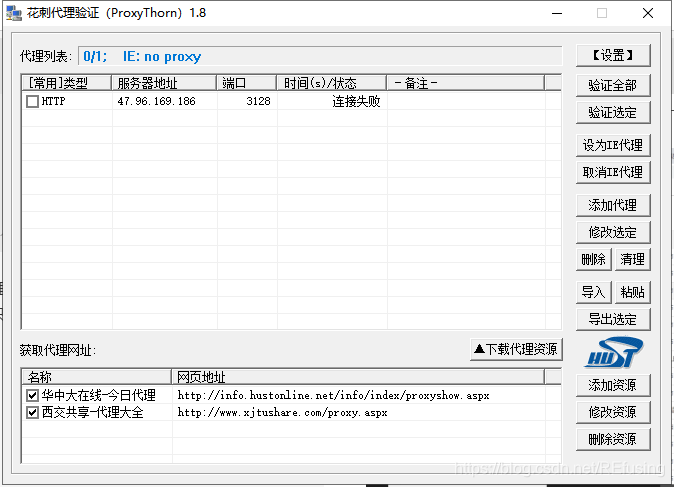Click 设为IE代理 button
The width and height of the screenshot is (674, 487).
click(613, 145)
